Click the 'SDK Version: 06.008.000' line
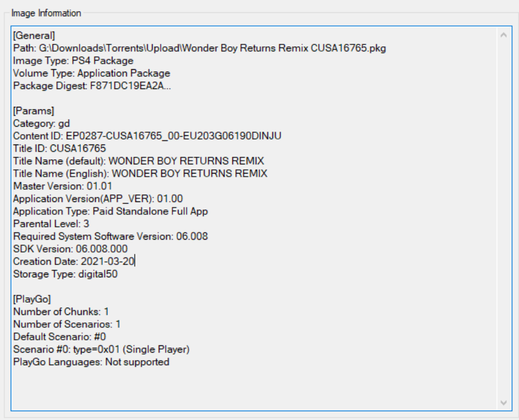 [x=70, y=249]
